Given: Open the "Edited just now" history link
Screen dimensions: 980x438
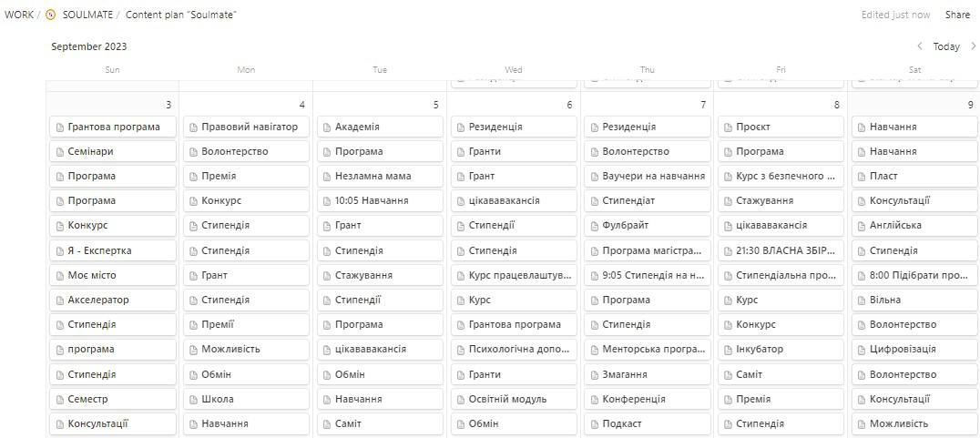Looking at the screenshot, I should tap(895, 15).
